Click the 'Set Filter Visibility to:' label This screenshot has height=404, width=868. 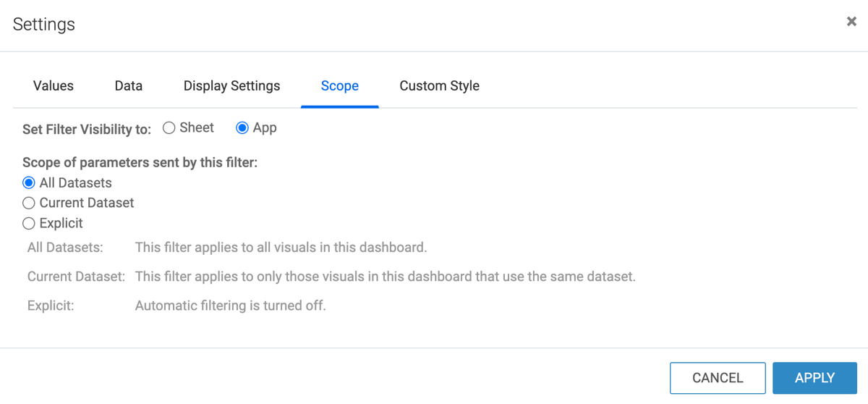click(x=87, y=130)
